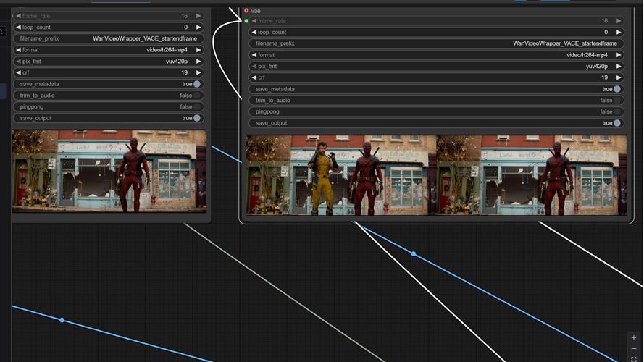Select next format option in unselected node
This screenshot has width=644, height=362.
pyautogui.click(x=198, y=50)
